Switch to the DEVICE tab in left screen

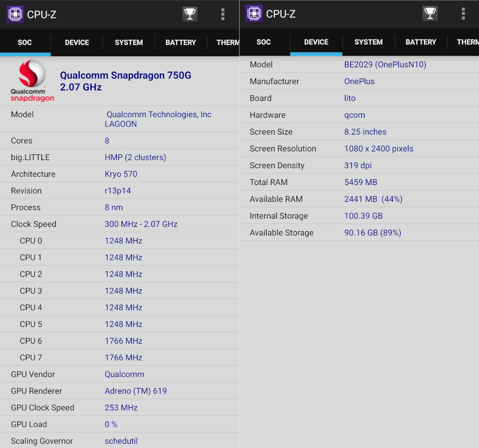[77, 42]
